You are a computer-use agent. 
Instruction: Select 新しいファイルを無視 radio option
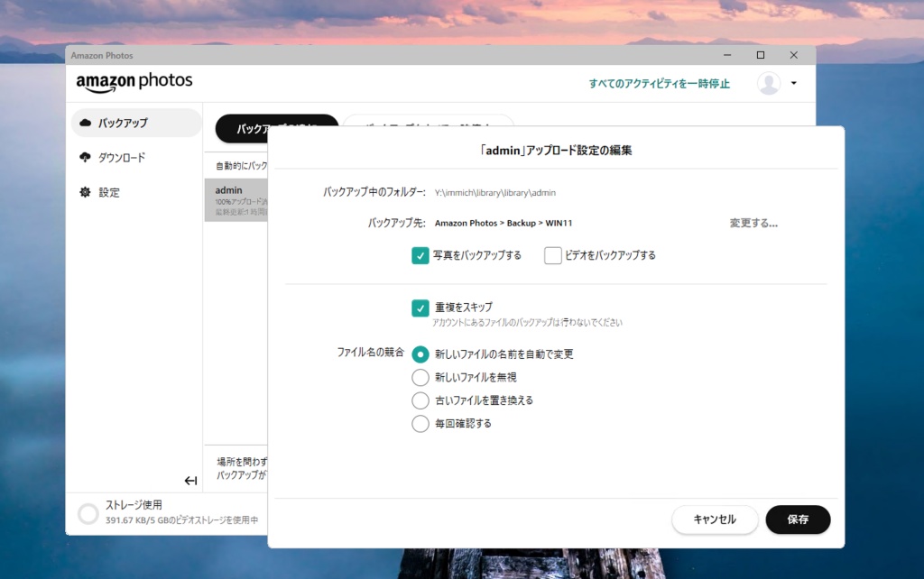[420, 377]
